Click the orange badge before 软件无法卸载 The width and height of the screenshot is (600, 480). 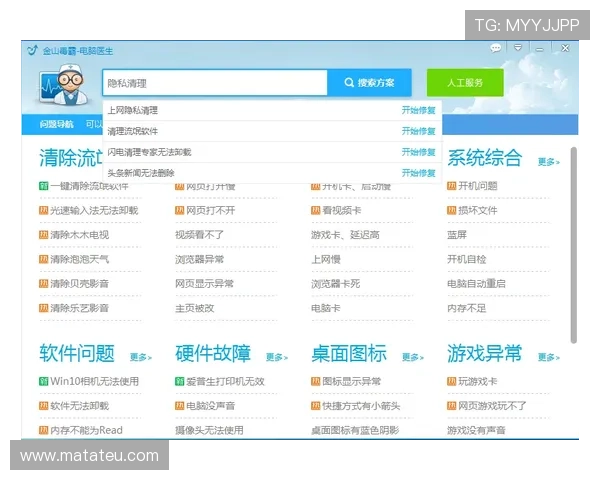[44, 406]
